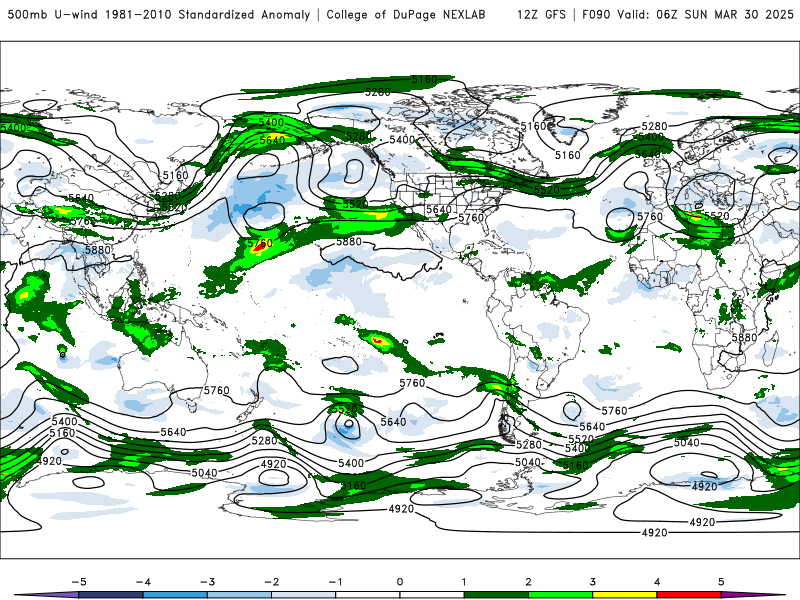Click the blue -4 to -3 legend swatch
The width and height of the screenshot is (800, 600).
(175, 595)
